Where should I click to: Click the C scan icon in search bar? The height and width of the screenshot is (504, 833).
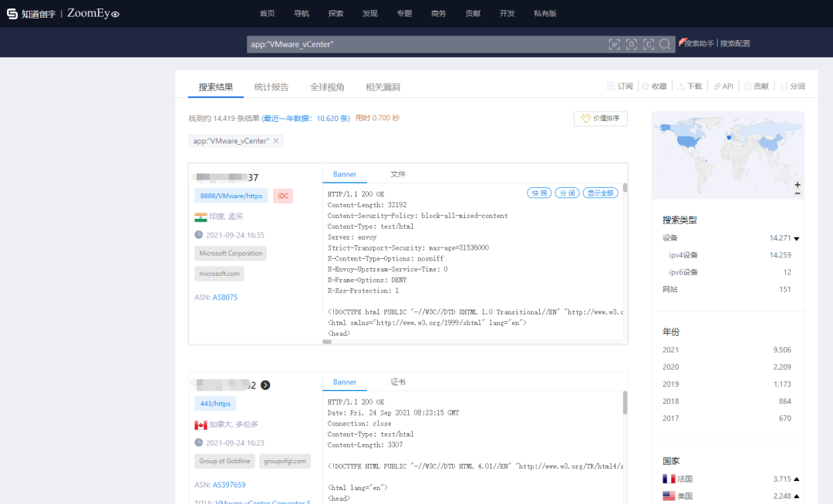click(x=649, y=45)
